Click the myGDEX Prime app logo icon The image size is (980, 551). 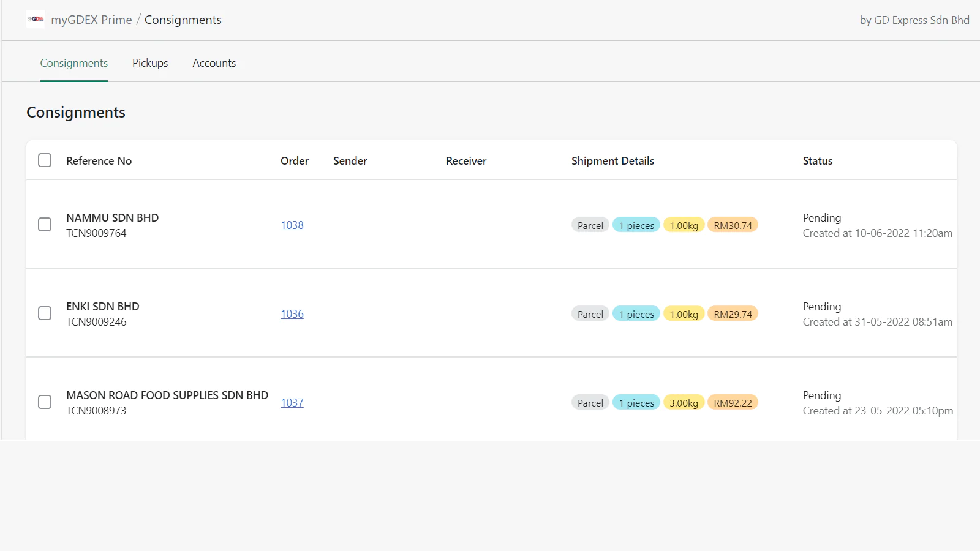point(36,19)
